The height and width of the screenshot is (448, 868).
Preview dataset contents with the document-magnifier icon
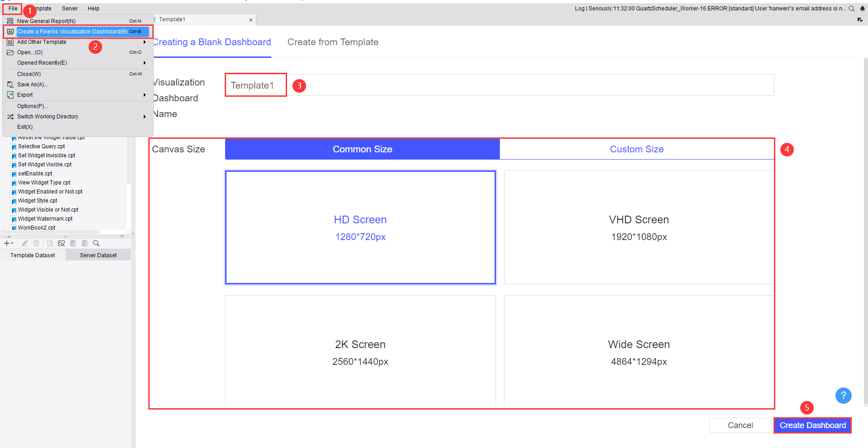pos(50,243)
